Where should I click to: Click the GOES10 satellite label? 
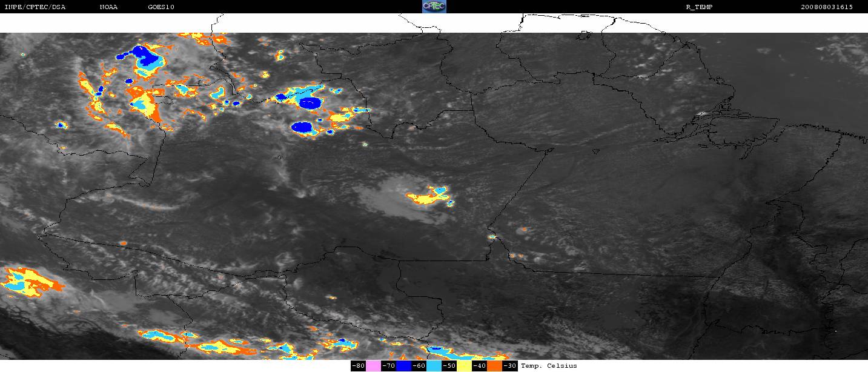tap(161, 7)
